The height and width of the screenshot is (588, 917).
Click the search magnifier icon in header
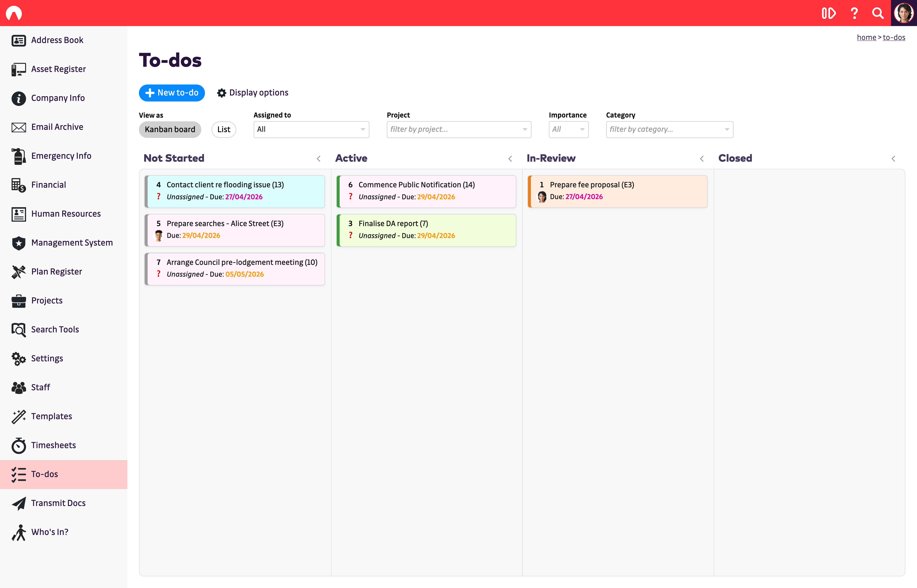[x=878, y=13]
